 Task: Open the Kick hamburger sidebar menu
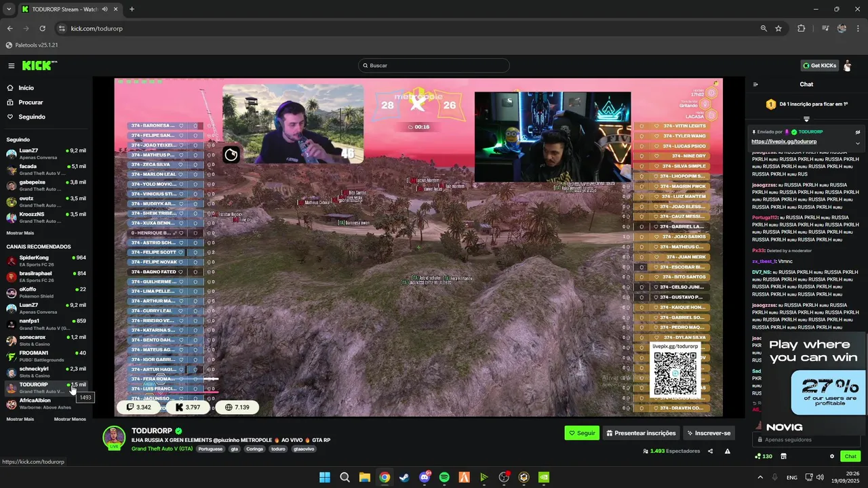pyautogui.click(x=12, y=66)
